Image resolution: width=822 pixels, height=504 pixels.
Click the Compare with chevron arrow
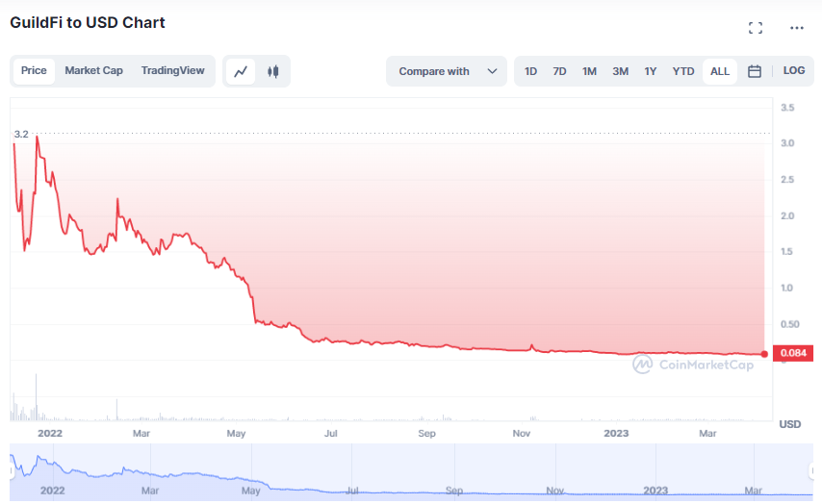point(492,71)
